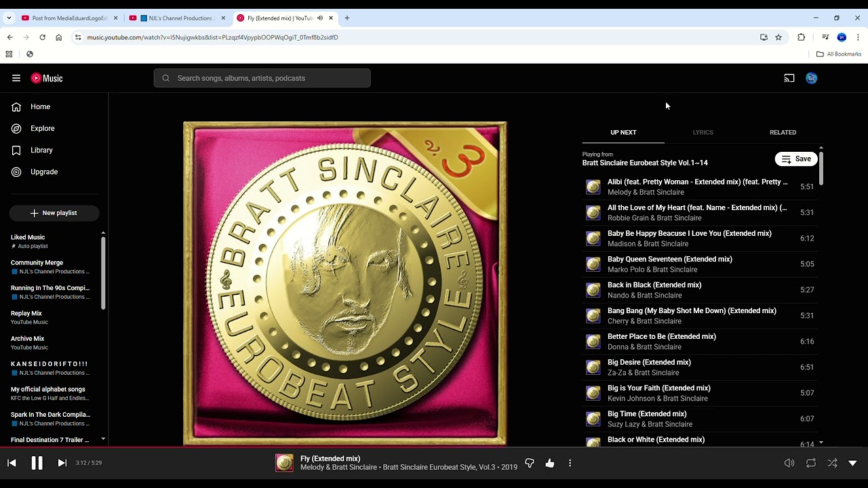Play Back in Black (Extended mix)

[x=700, y=290]
